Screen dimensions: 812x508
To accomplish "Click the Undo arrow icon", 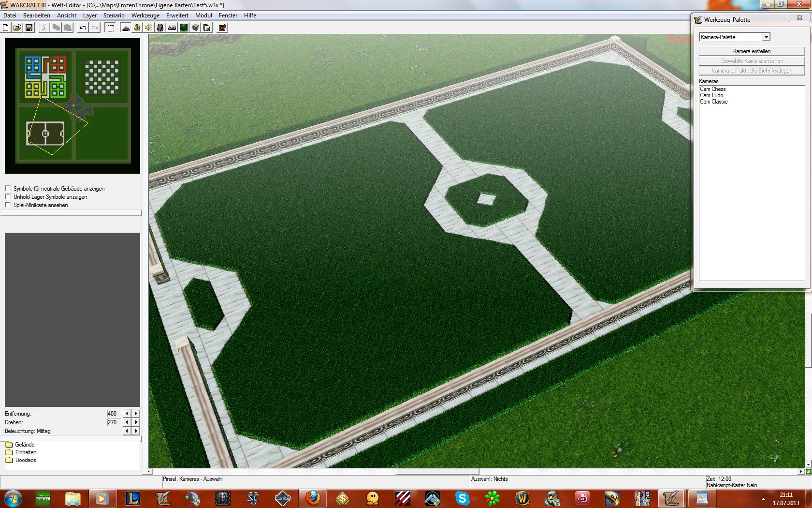I will (83, 28).
